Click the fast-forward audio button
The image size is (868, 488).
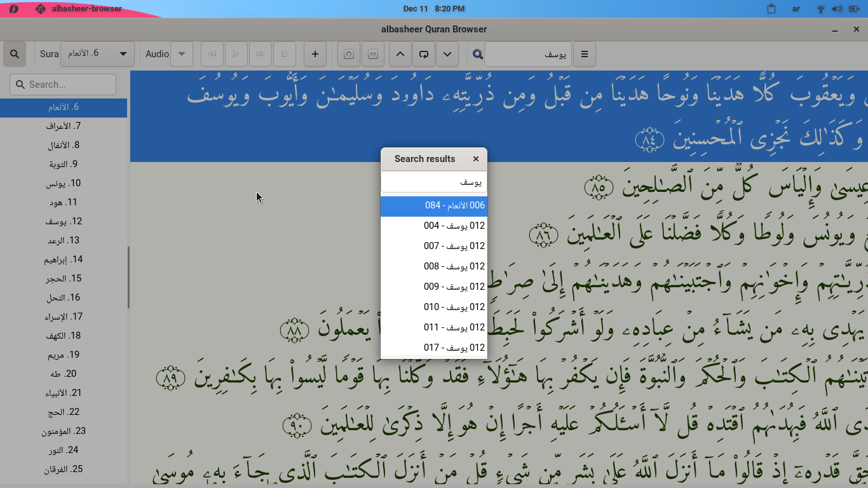tap(261, 54)
